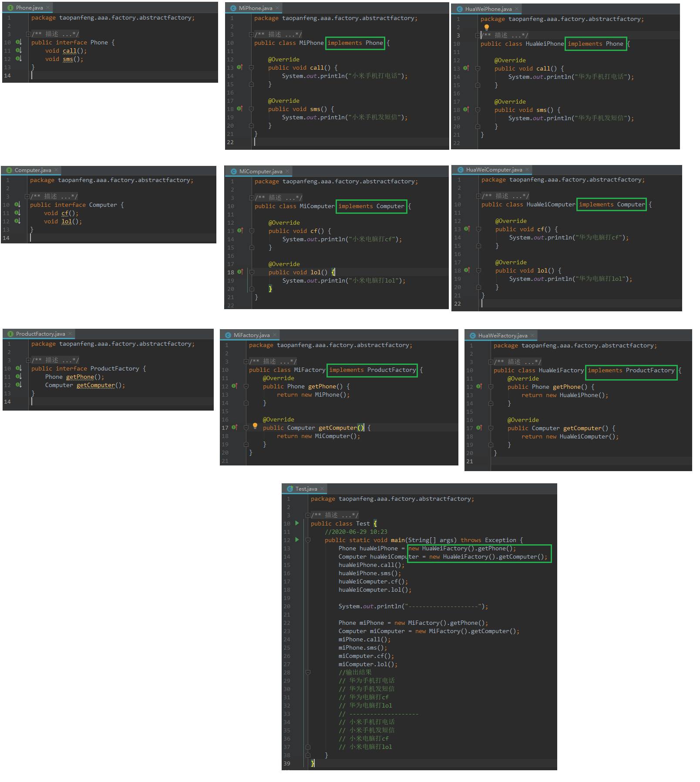Close the MiPhone.java tab
Viewport: 700px width, 782px height.
tap(277, 8)
